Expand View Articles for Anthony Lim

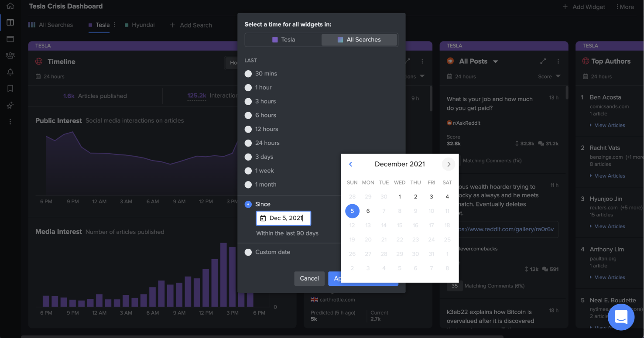(607, 277)
